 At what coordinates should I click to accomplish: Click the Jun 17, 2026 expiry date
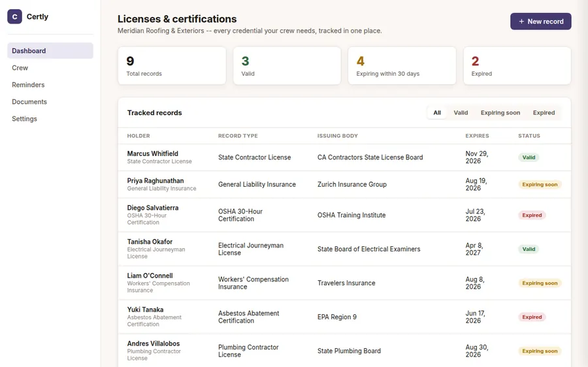click(475, 317)
